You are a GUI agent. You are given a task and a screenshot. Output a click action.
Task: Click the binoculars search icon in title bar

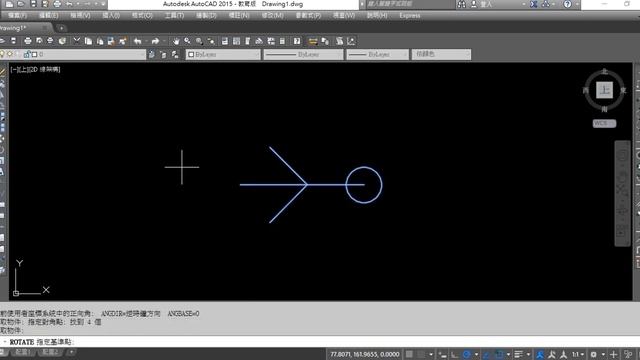coord(462,4)
